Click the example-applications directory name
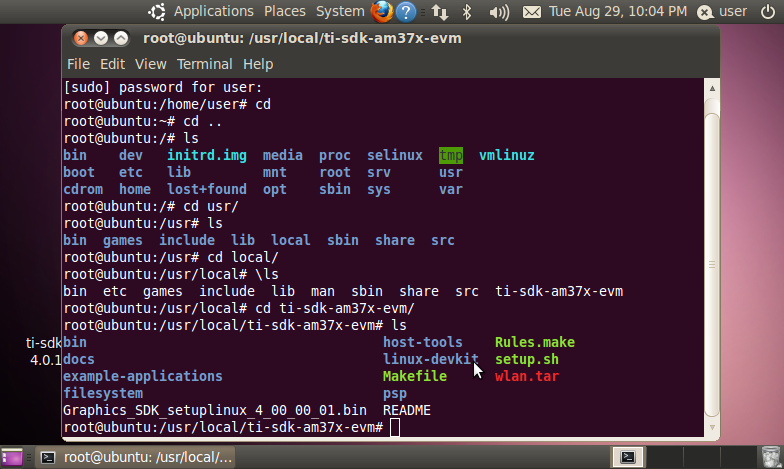 [x=142, y=376]
